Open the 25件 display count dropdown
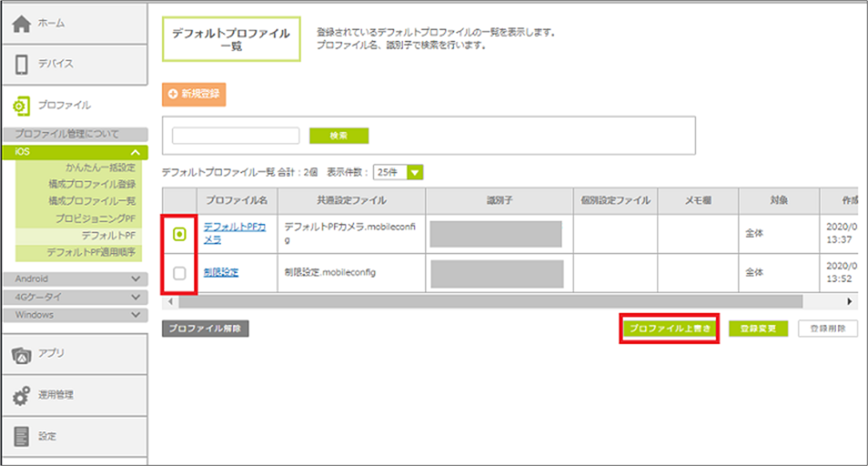This screenshot has width=868, height=466. tap(414, 172)
